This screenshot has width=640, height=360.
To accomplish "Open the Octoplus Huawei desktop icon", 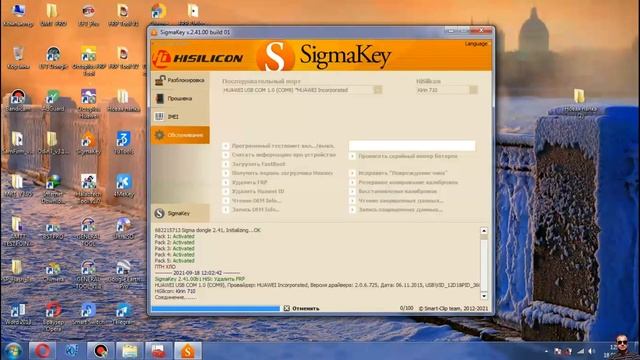I will tap(88, 104).
